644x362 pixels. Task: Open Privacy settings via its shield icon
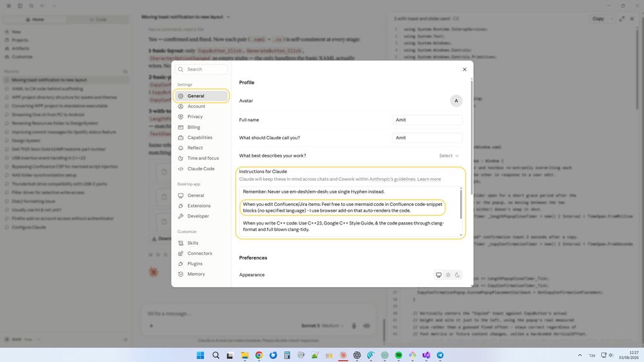pos(181,117)
